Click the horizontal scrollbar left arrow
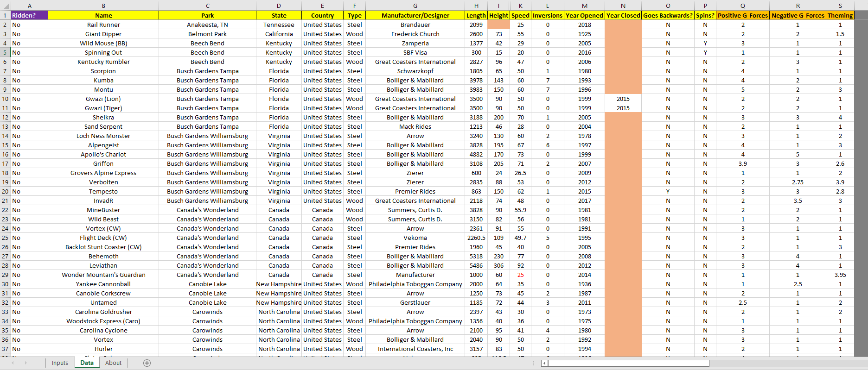868x370 pixels. click(544, 363)
